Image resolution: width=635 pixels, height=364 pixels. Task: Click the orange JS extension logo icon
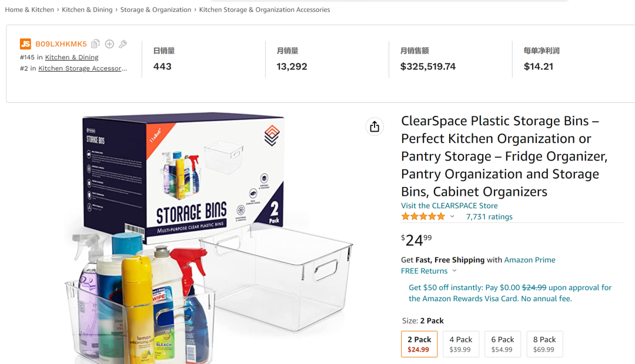point(25,44)
